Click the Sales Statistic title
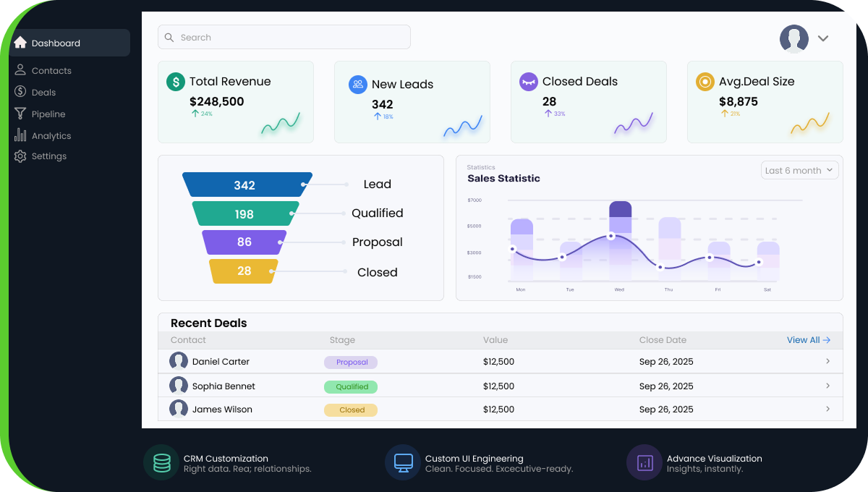The image size is (868, 492). (503, 178)
